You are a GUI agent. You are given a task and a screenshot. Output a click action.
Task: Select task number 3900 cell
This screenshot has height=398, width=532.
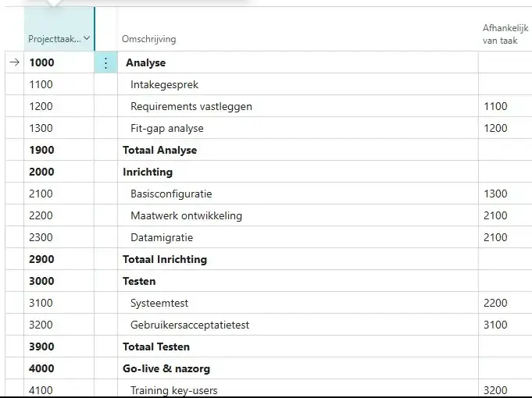coord(59,346)
